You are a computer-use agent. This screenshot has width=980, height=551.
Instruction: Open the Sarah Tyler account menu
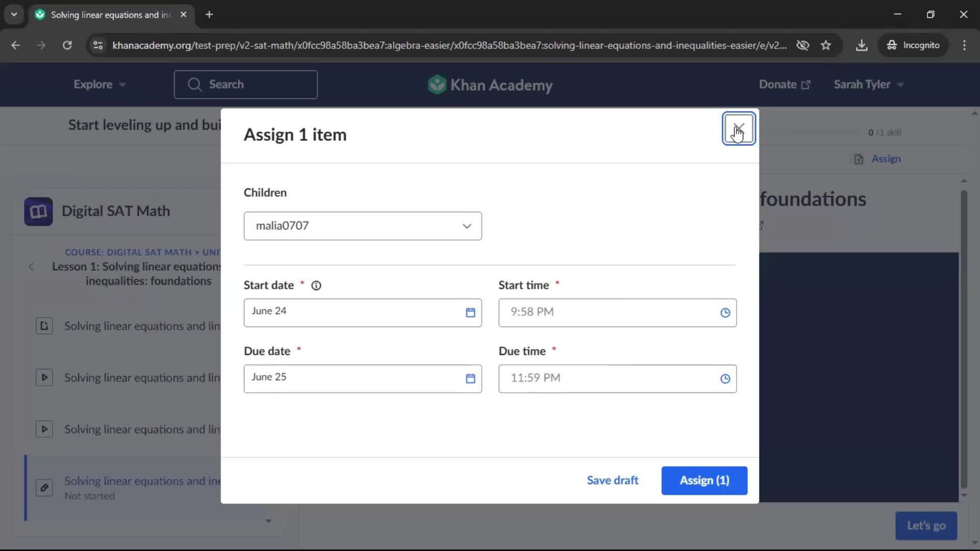tap(868, 85)
